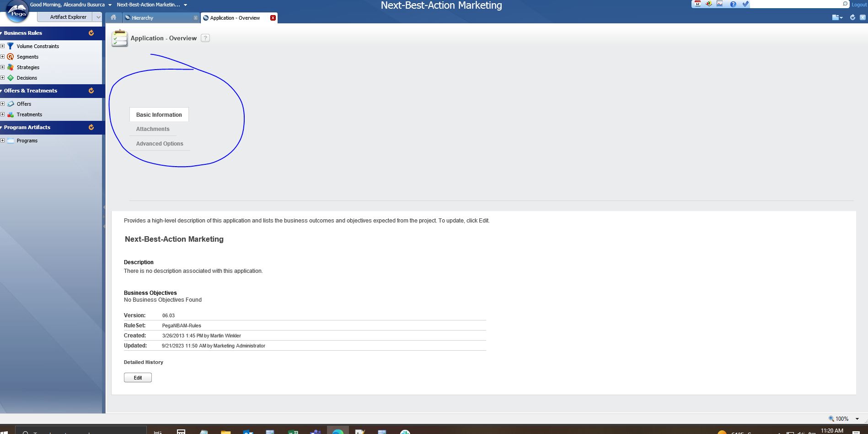Open the Volume Constraints icon in Business Rules
868x434 pixels.
click(x=11, y=46)
